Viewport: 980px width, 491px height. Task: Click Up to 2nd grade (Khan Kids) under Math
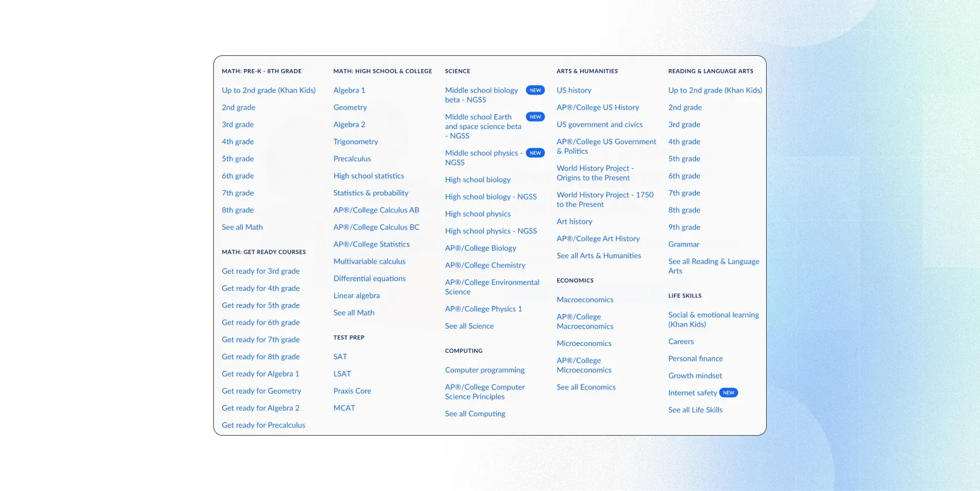tap(269, 90)
